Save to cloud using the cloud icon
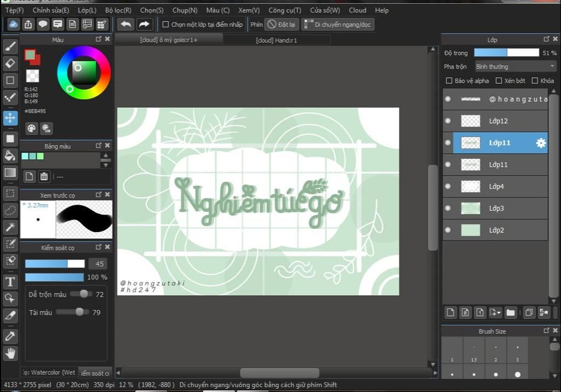561x392 pixels. tap(13, 24)
